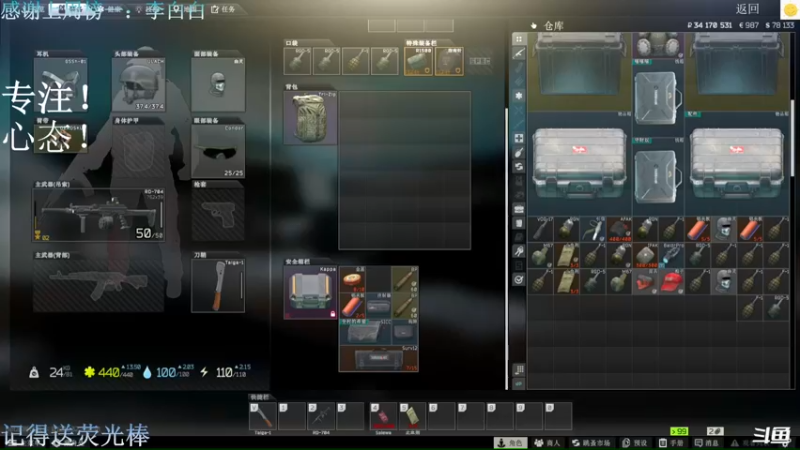Filter stash by containers case icon

coord(519,209)
